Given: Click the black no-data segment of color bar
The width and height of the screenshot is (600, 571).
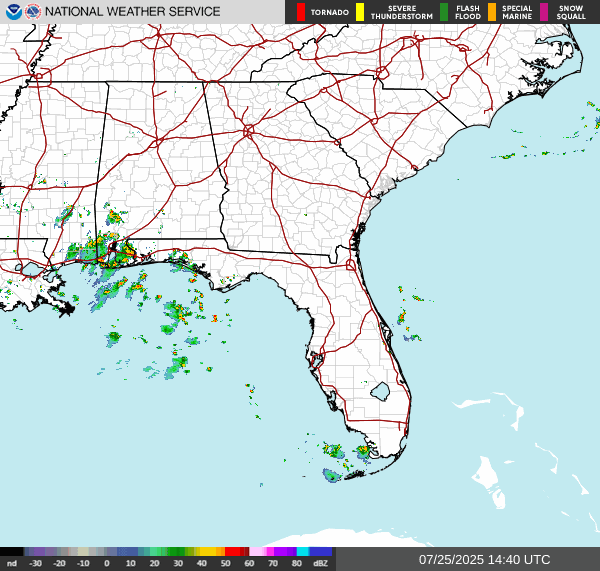Looking at the screenshot, I should coord(12,551).
